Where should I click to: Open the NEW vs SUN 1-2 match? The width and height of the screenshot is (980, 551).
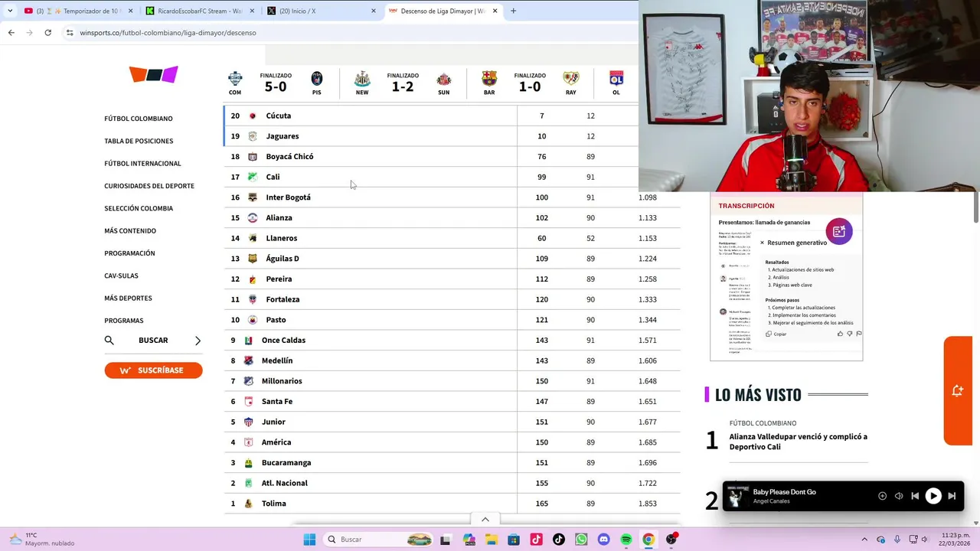click(403, 83)
